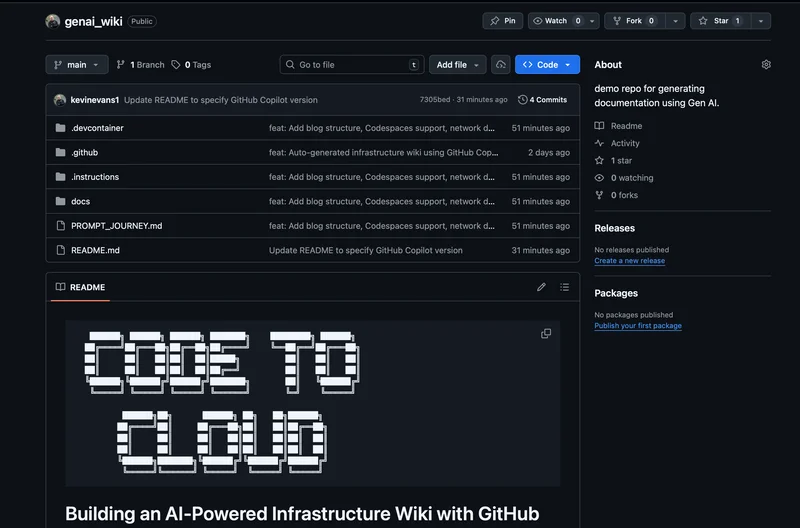The width and height of the screenshot is (800, 528).
Task: Open Activity link in About sidebar
Action: (x=617, y=143)
